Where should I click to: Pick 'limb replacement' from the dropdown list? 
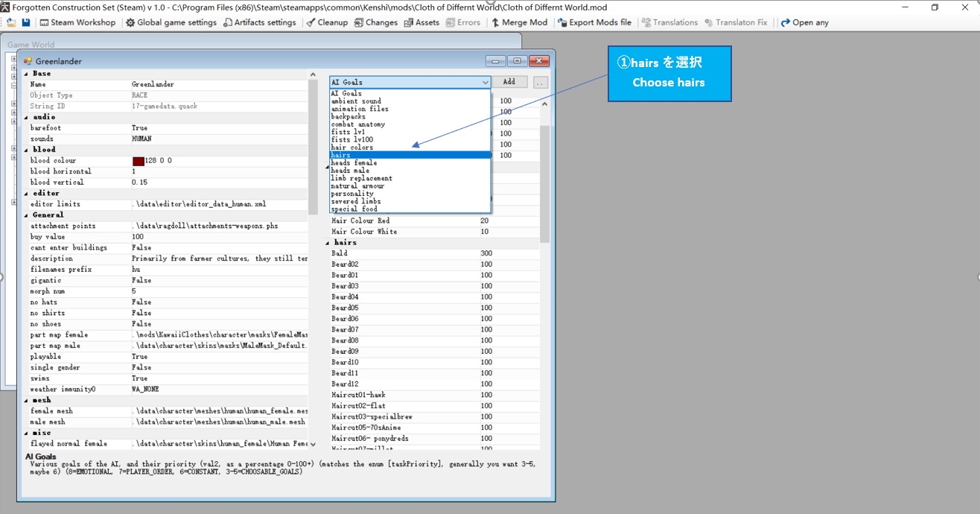click(410, 178)
